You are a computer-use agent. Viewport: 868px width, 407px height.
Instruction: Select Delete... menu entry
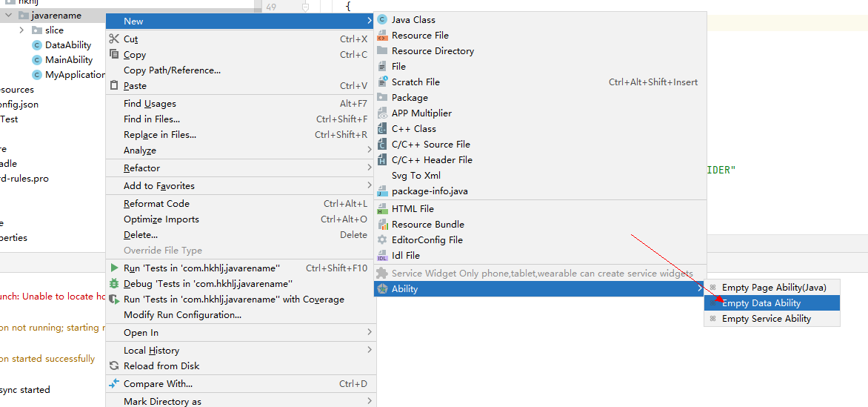(239, 234)
